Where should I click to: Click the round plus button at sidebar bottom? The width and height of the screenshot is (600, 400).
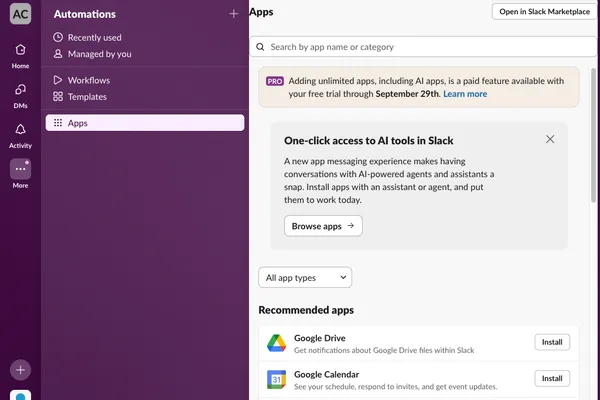click(x=20, y=370)
